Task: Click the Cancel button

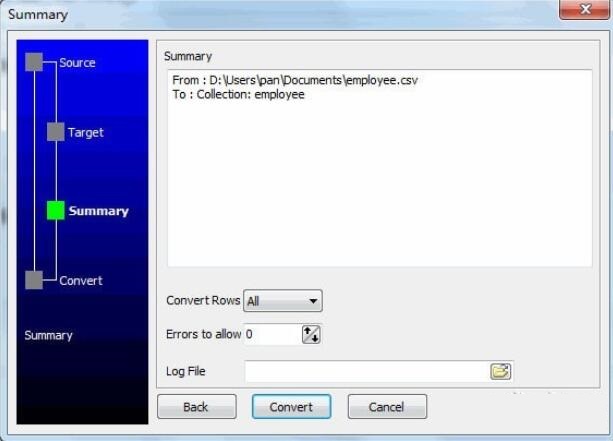Action: click(x=387, y=407)
